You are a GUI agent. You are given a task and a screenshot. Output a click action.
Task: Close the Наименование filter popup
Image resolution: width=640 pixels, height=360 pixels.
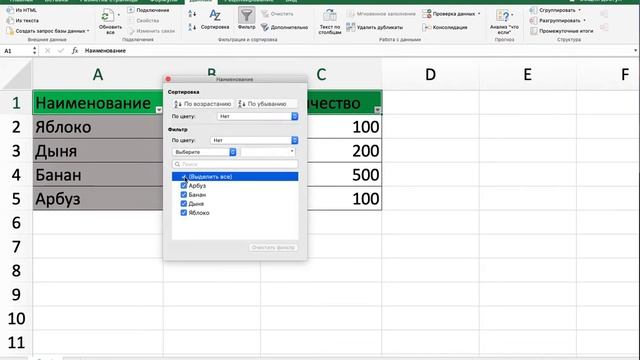coord(168,79)
